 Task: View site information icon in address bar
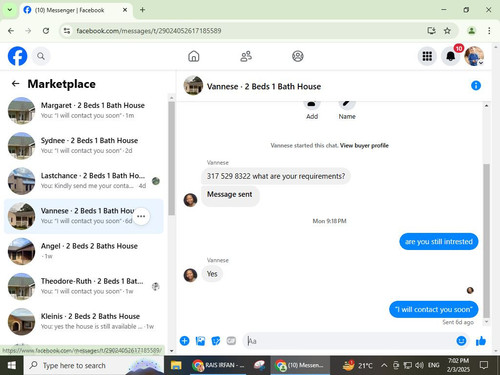[x=67, y=31]
